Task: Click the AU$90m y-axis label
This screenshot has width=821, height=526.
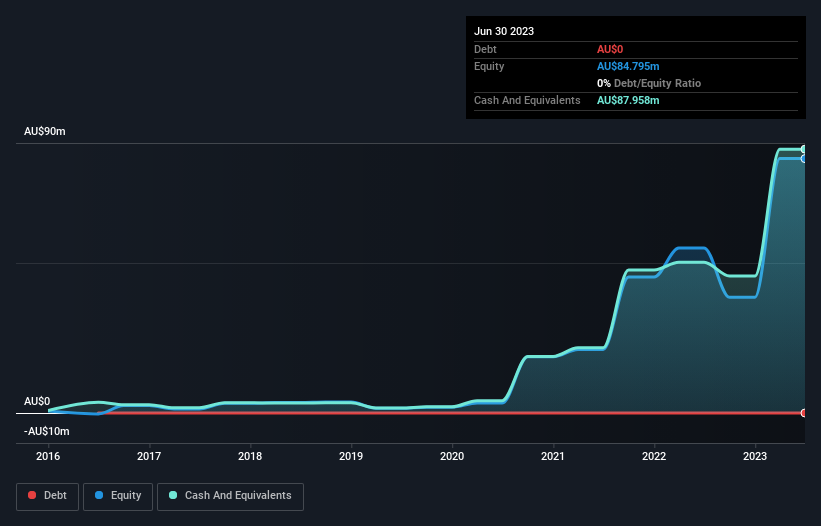Action: [45, 131]
